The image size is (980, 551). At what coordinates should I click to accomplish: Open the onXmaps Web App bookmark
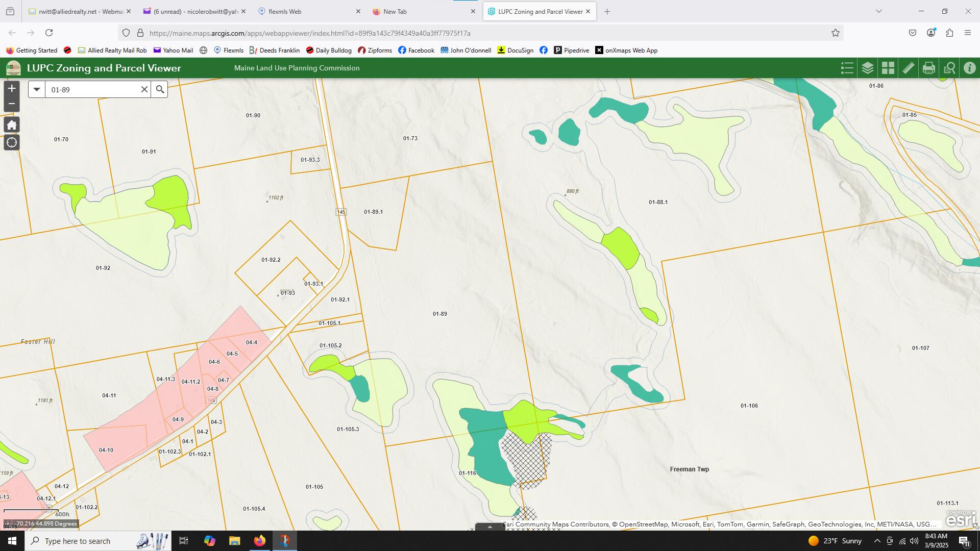pyautogui.click(x=626, y=50)
